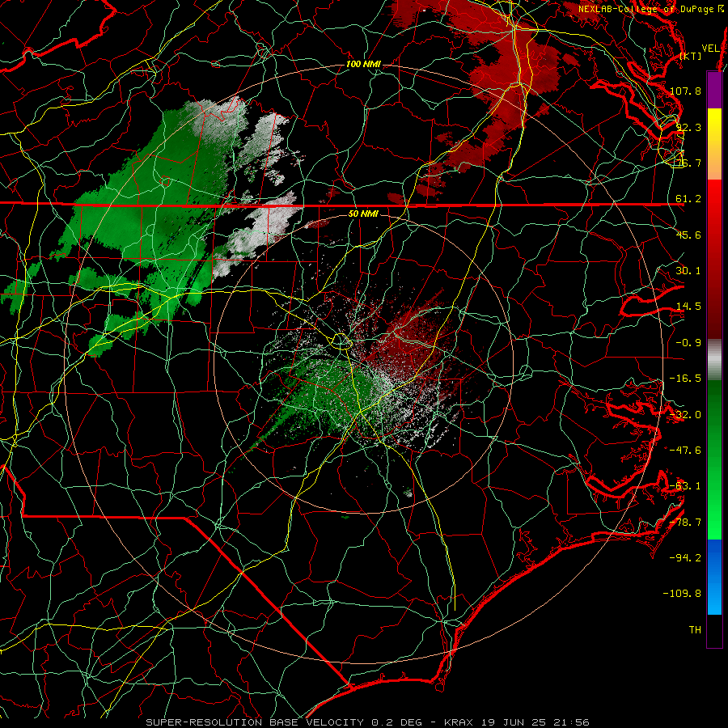This screenshot has height=728, width=728.
Task: Click the 30.1 legend value
Action: tap(688, 271)
